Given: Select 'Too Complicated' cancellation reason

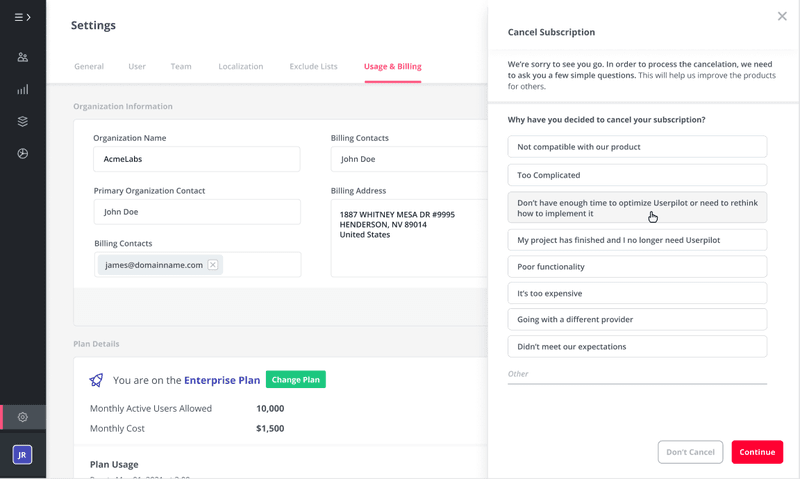Looking at the screenshot, I should (637, 175).
